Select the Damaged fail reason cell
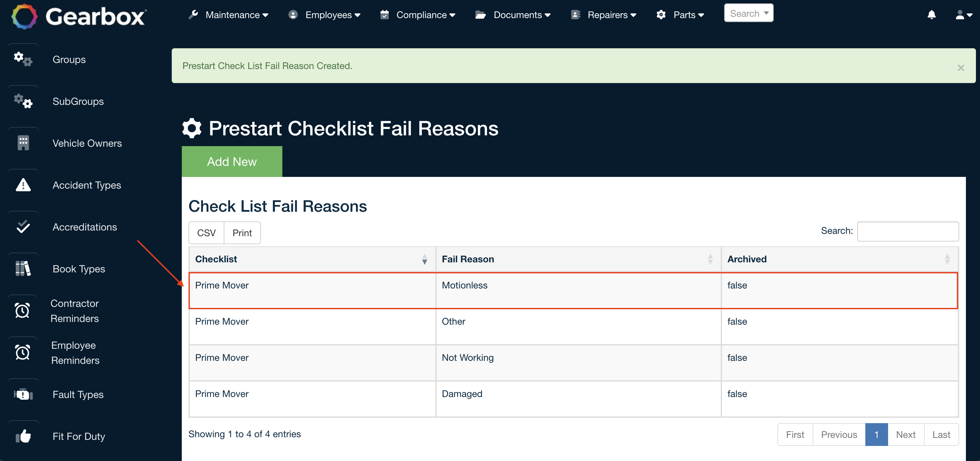 [x=578, y=399]
